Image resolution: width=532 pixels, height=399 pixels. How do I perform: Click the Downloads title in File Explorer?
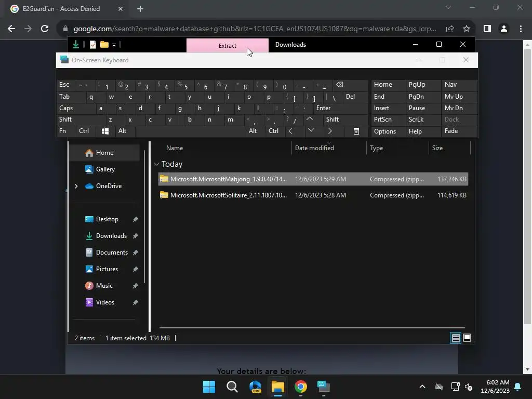click(x=290, y=45)
